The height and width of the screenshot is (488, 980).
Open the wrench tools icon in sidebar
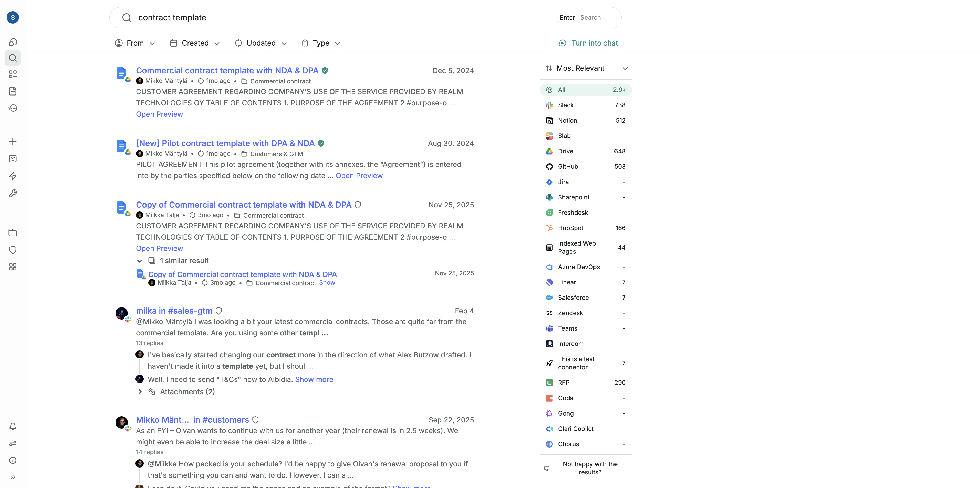[x=13, y=194]
